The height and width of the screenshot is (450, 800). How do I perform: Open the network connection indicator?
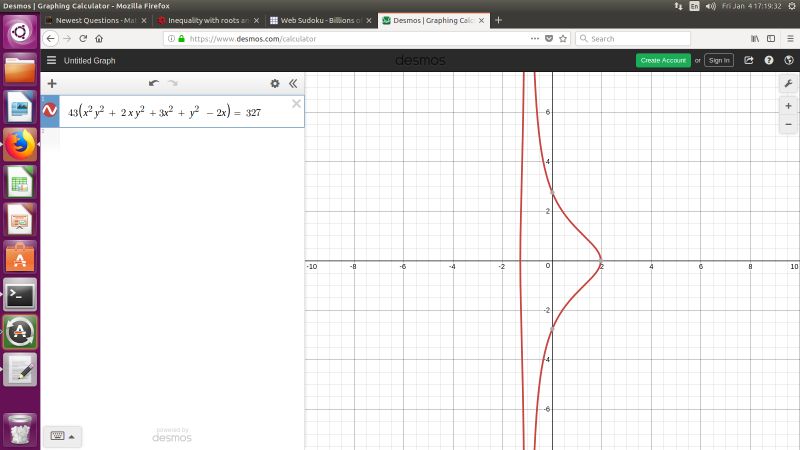(679, 6)
